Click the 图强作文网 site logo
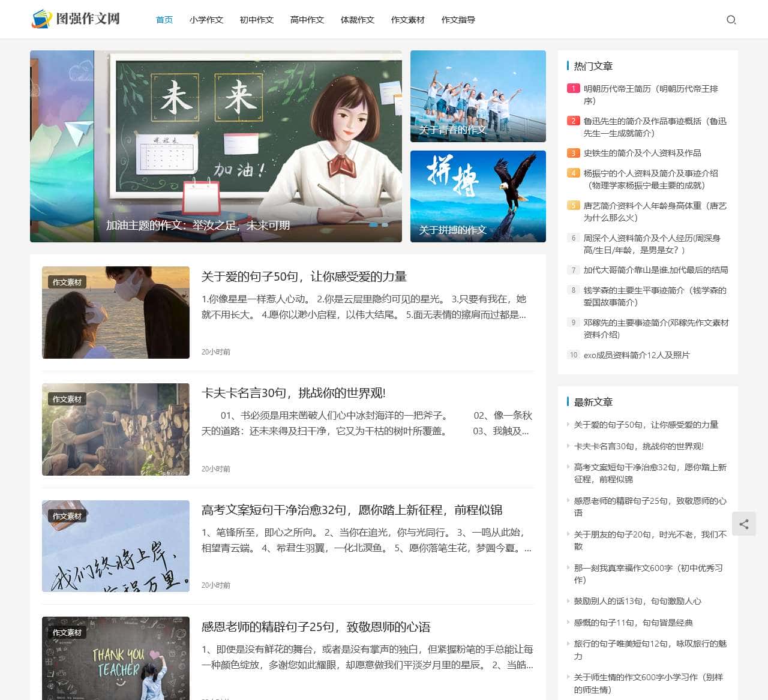 [76, 19]
